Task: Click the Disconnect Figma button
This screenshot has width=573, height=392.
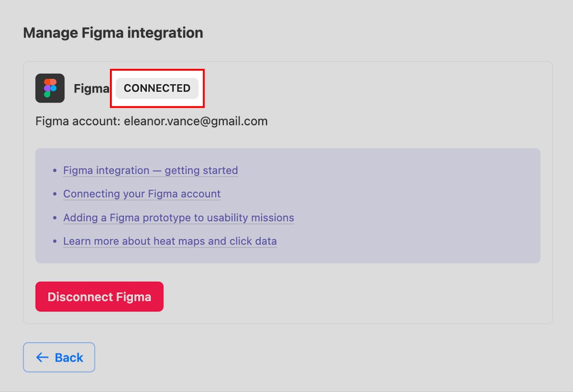Action: [x=99, y=296]
